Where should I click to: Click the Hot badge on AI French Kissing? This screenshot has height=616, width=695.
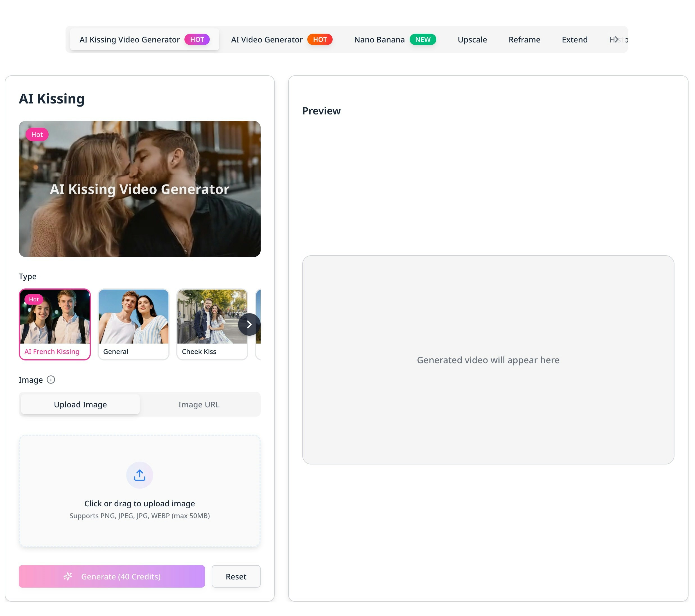point(34,299)
